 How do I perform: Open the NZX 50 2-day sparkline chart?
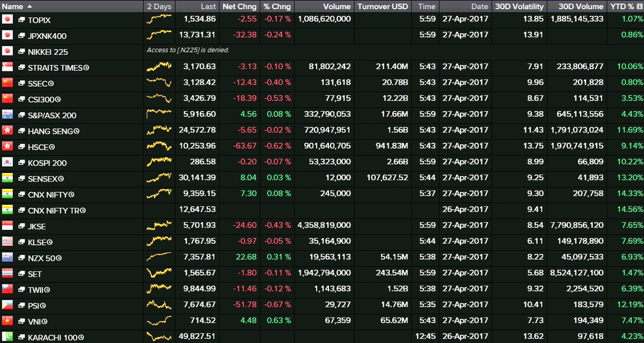coord(159,258)
